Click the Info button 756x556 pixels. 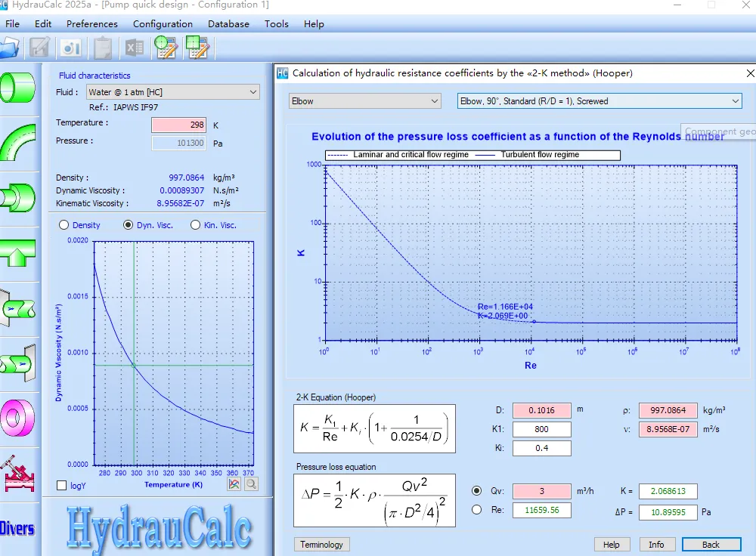[x=656, y=545]
